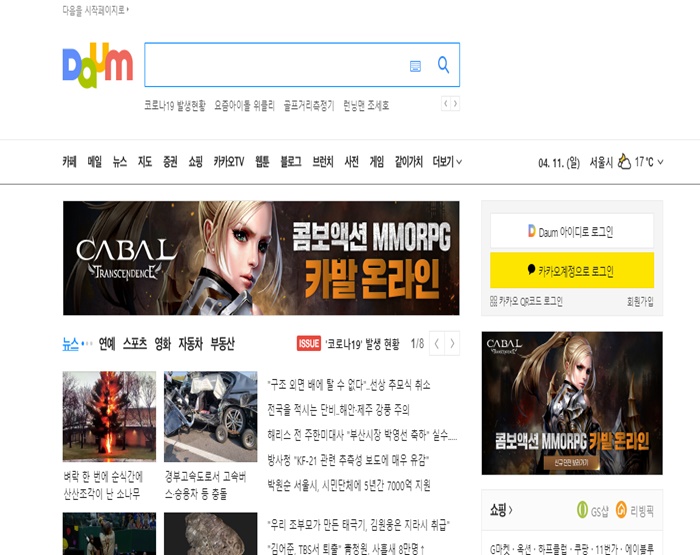Open the 같이가치 menu item
This screenshot has width=700, height=555.
[408, 162]
